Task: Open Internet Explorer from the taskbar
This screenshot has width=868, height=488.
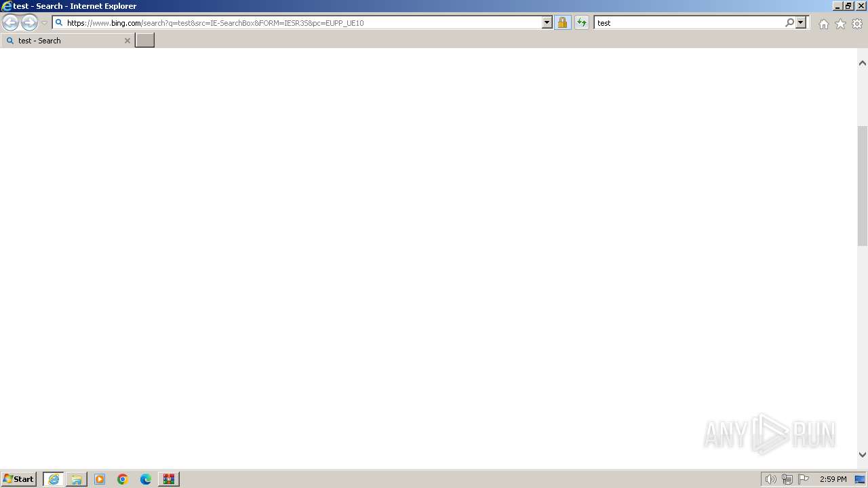Action: point(54,479)
